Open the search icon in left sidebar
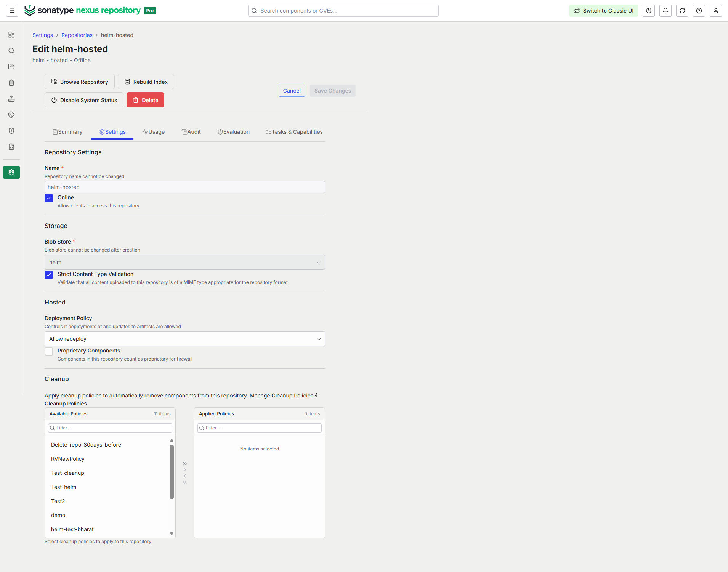This screenshot has height=572, width=728. 11,51
